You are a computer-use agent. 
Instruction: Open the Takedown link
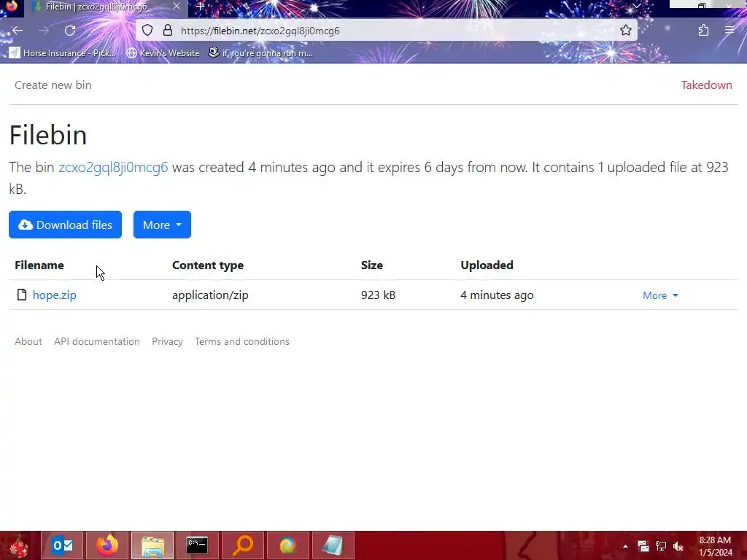[x=706, y=85]
